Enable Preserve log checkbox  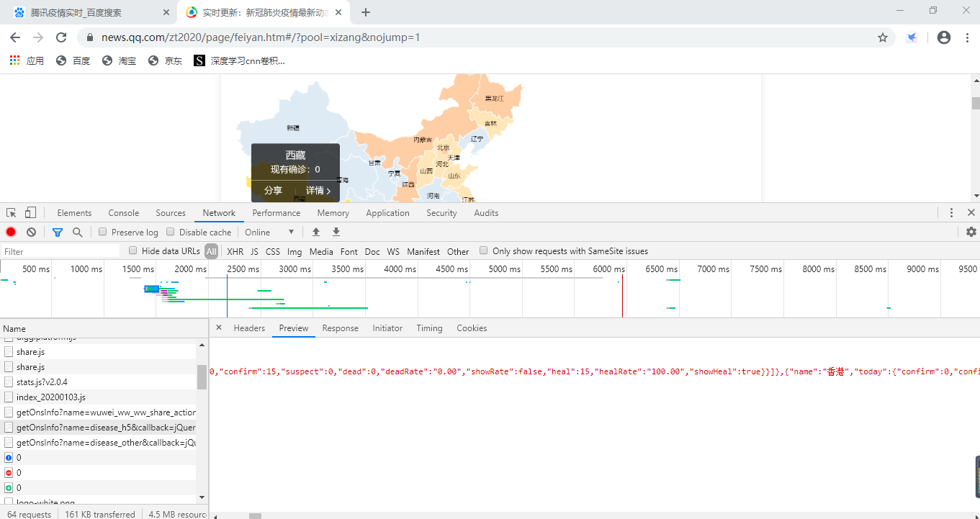(103, 232)
